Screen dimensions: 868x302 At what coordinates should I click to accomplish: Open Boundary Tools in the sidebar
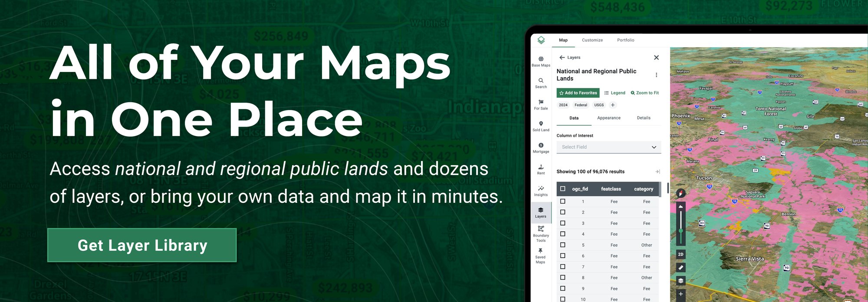coord(541,234)
